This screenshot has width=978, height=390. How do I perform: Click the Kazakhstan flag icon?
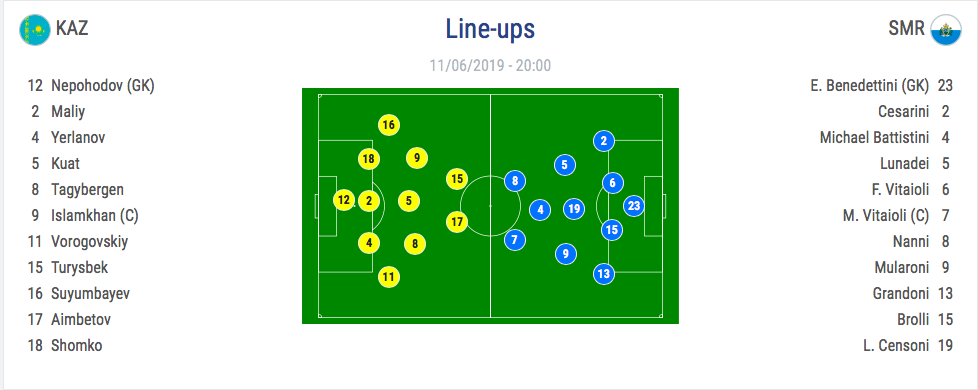[x=35, y=29]
